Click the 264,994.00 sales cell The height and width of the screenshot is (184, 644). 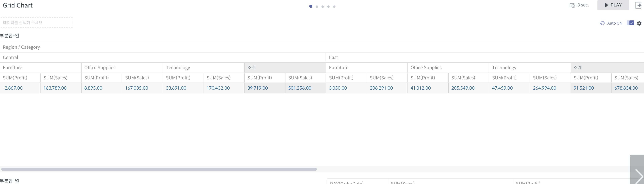550,88
